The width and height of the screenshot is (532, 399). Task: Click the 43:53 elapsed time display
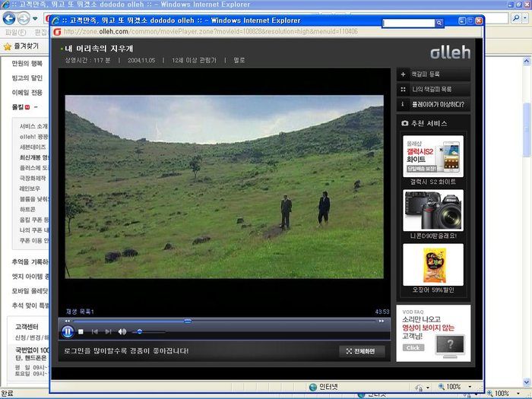pos(382,312)
